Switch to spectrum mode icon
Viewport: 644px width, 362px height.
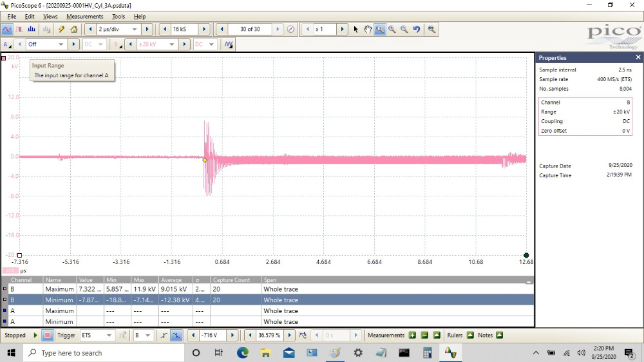tap(32, 29)
